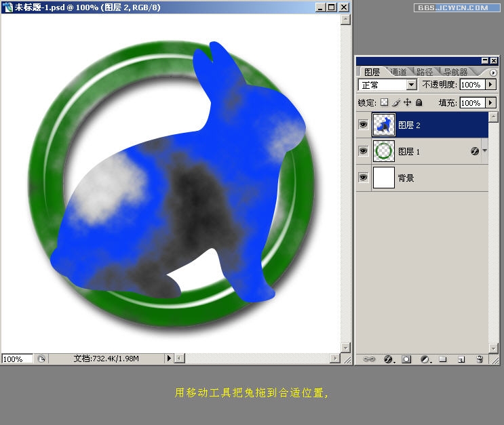The width and height of the screenshot is (504, 425).
Task: Click document scroll down arrow
Action: 345,348
